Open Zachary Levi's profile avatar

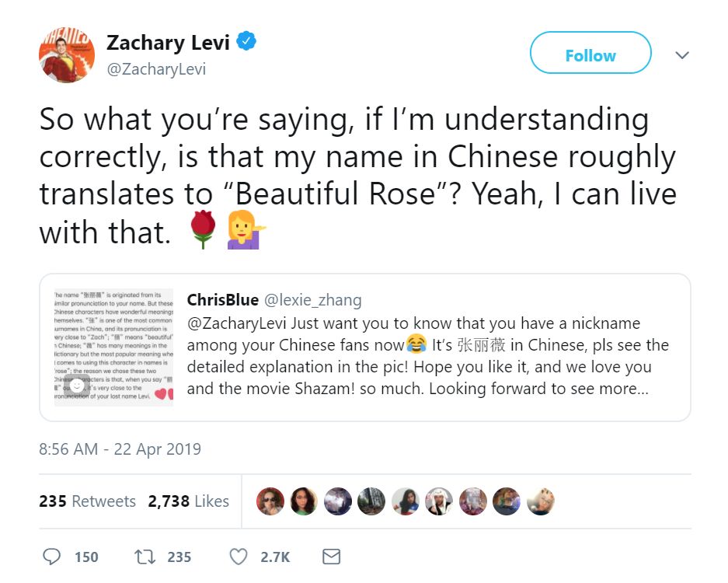[67, 54]
